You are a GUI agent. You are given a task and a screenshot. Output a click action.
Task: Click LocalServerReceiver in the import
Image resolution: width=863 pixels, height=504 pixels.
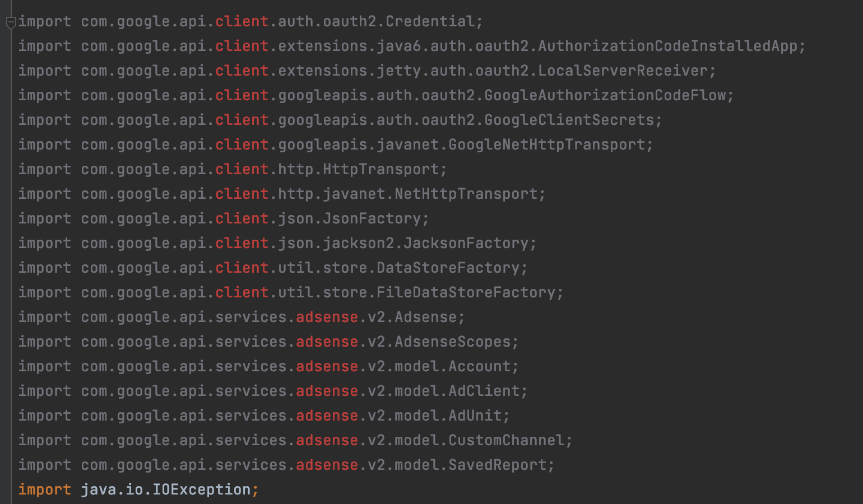624,71
